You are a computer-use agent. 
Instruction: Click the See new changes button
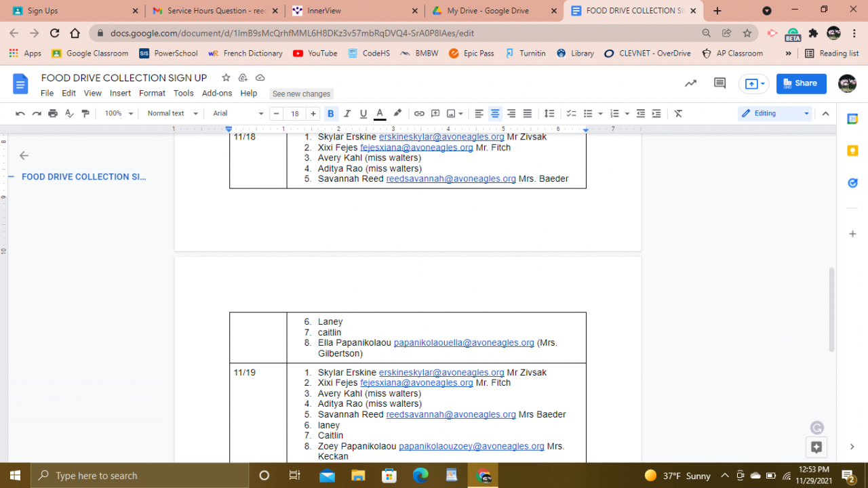pos(301,94)
